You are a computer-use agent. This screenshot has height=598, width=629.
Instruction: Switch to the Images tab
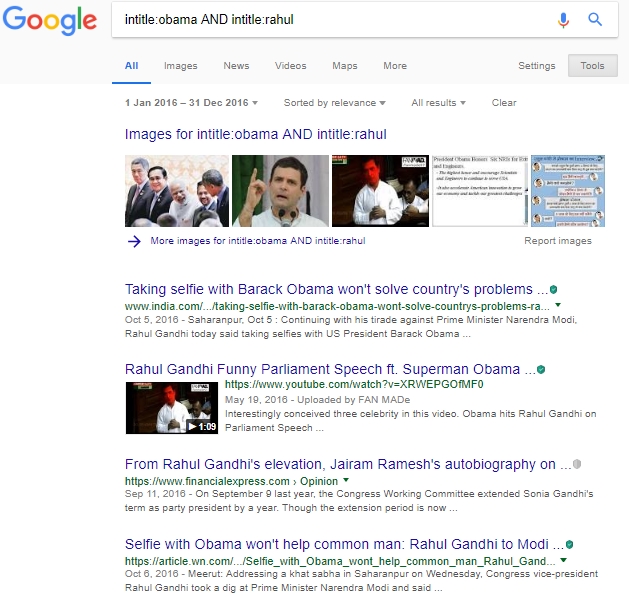pos(181,66)
